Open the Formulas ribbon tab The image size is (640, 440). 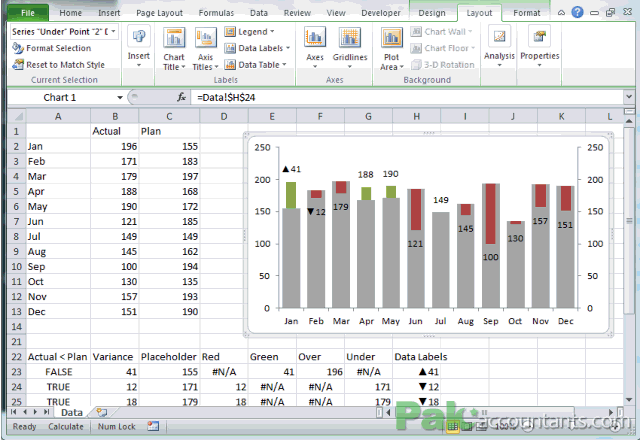coord(216,13)
